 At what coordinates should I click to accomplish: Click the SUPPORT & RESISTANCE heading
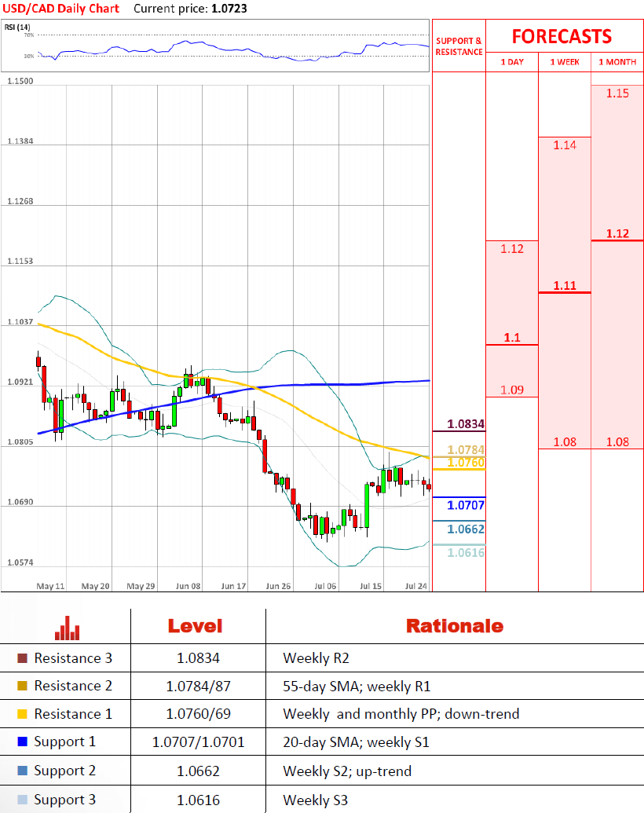click(459, 46)
